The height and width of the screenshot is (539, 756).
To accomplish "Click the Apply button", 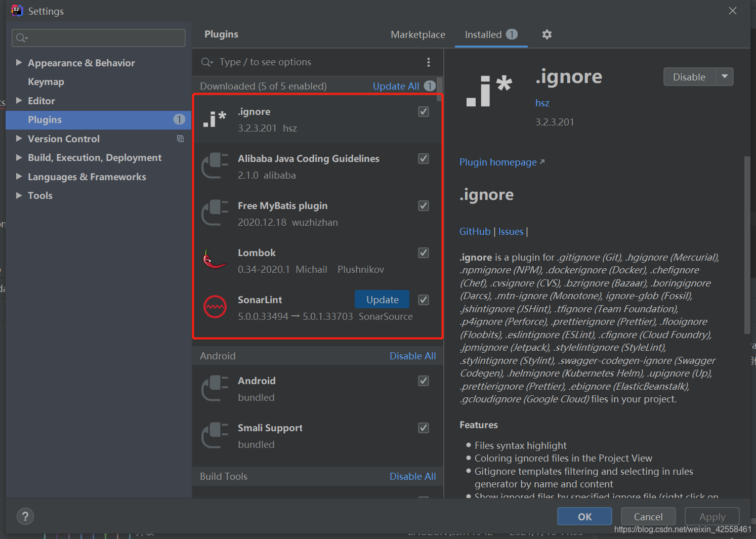I will point(712,516).
